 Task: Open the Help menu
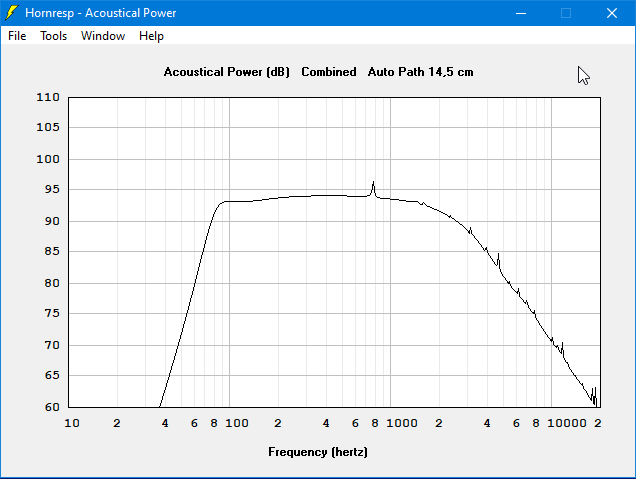coord(151,36)
